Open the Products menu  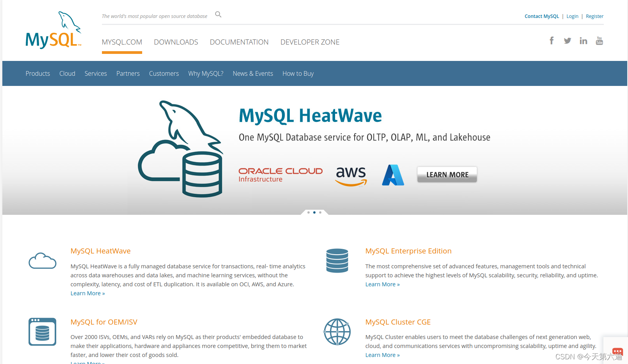click(x=38, y=73)
